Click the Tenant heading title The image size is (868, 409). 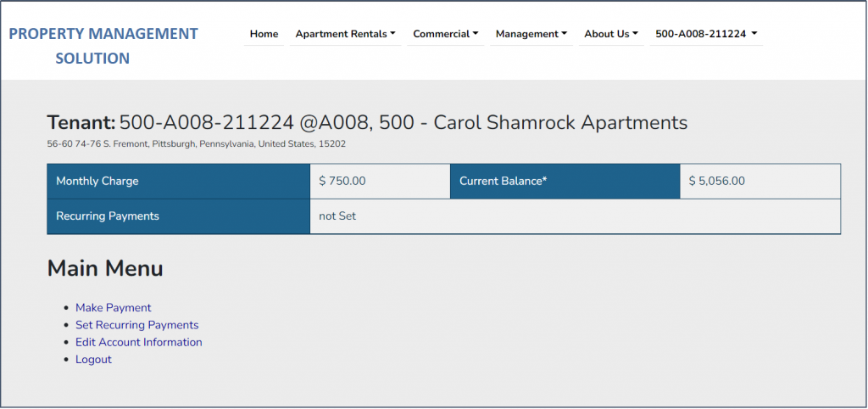pos(367,122)
